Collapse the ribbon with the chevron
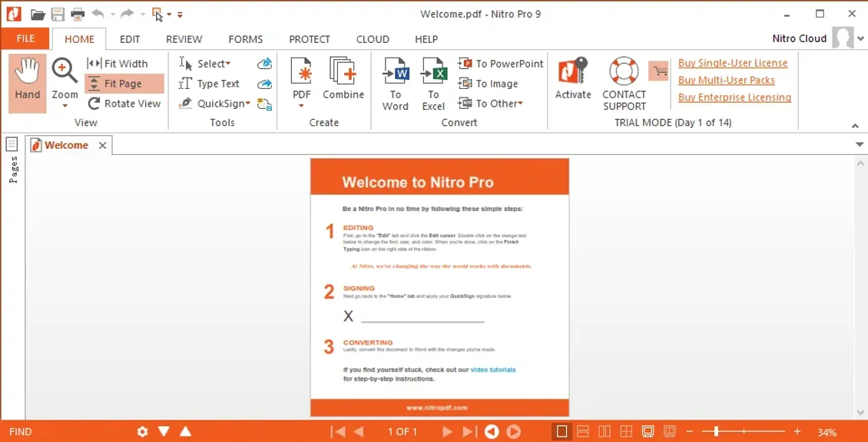This screenshot has height=442, width=868. (x=855, y=126)
